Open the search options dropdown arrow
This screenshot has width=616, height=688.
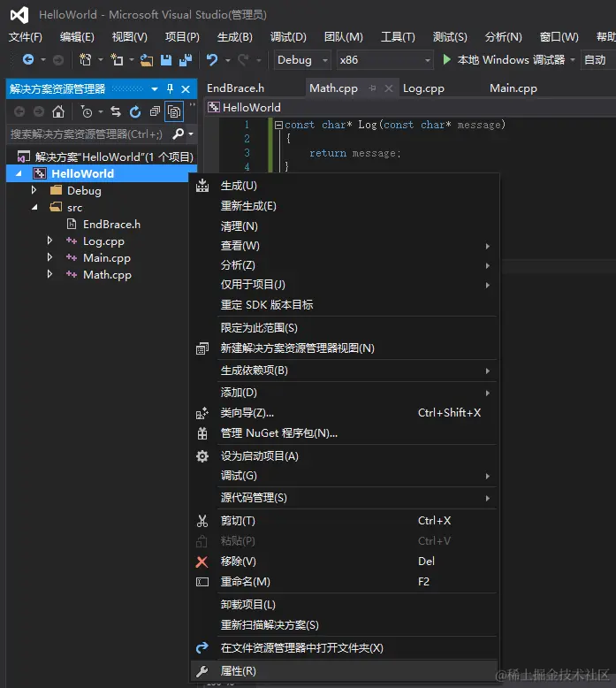point(191,134)
